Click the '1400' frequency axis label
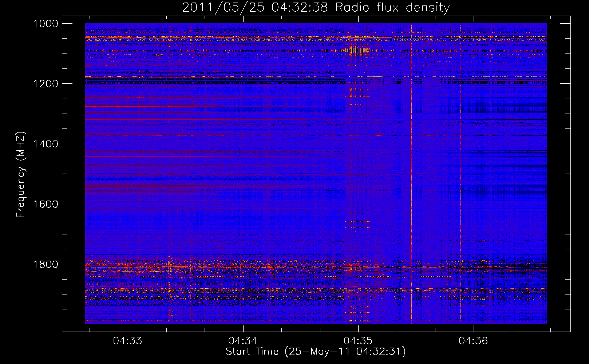Viewport: 589px width, 364px height. pos(46,144)
